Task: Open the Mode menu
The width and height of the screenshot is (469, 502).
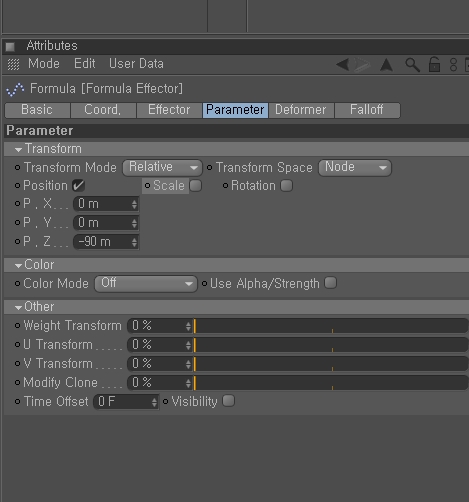Action: (x=44, y=64)
